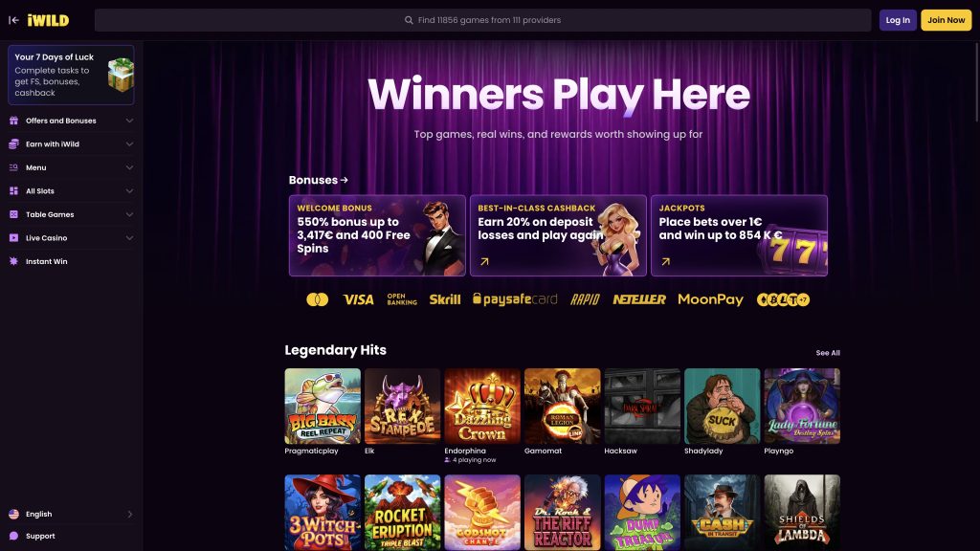Click the Visa payment logo
The width and height of the screenshot is (980, 551).
tap(358, 299)
